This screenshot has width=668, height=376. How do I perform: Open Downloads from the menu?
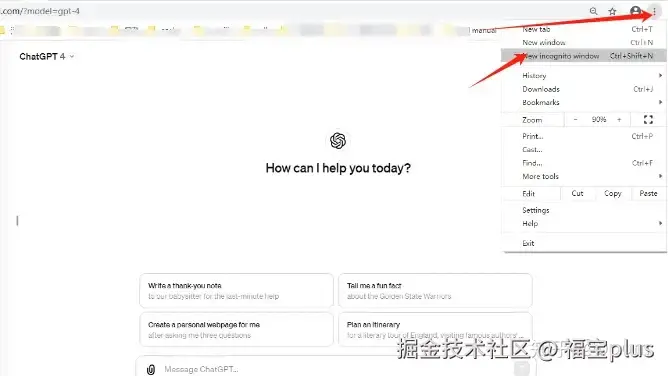583,89
